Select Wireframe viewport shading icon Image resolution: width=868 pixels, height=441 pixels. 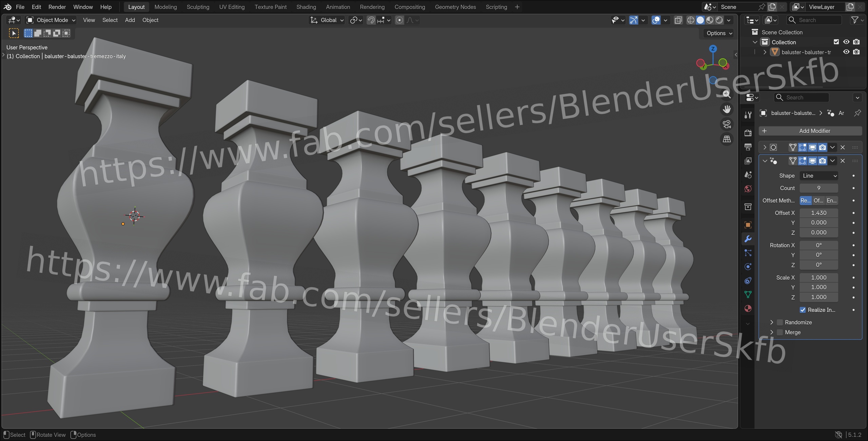[x=691, y=20]
